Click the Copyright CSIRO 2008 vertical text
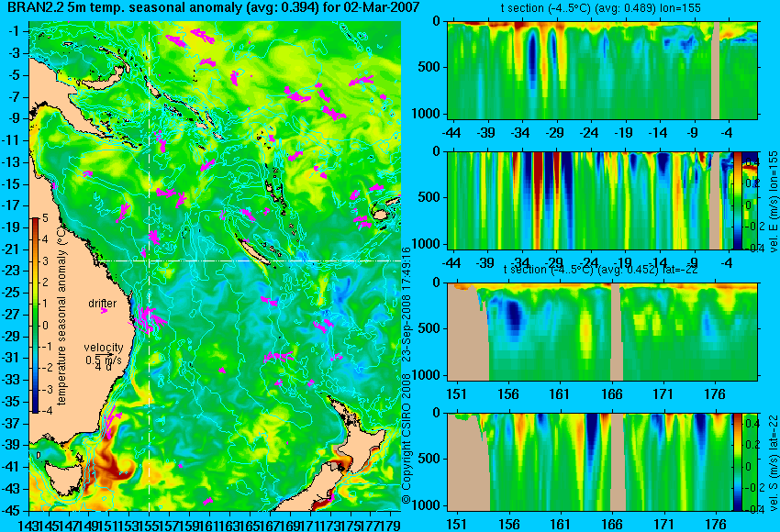This screenshot has height=532, width=780. click(x=407, y=438)
